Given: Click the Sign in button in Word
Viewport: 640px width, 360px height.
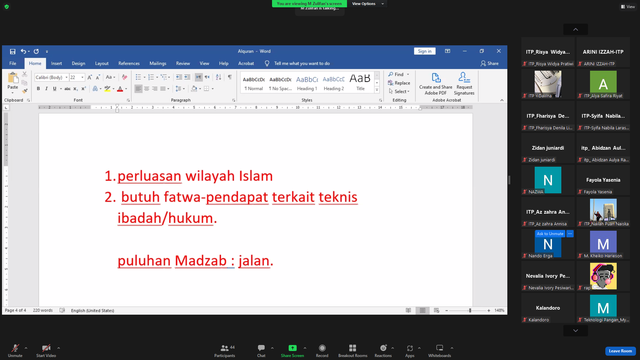Looking at the screenshot, I should [425, 51].
